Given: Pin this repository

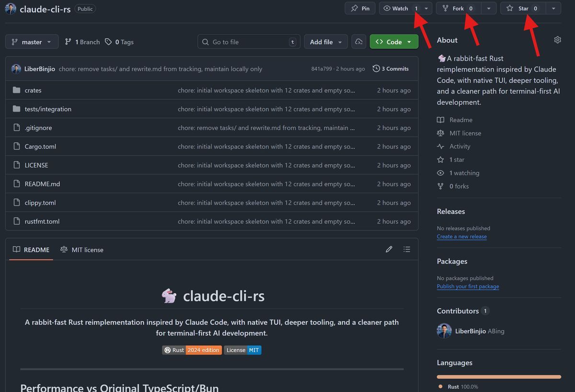Looking at the screenshot, I should coord(360,8).
